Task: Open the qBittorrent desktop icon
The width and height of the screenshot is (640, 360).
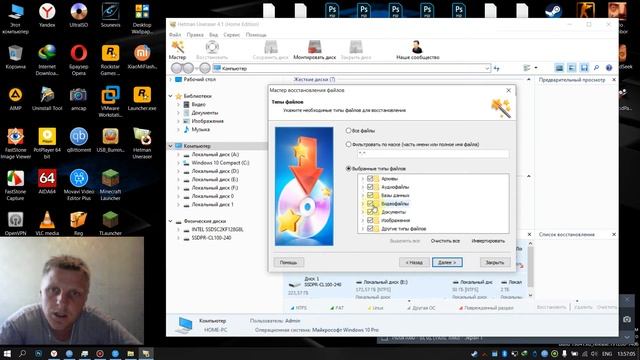Action: [79, 140]
